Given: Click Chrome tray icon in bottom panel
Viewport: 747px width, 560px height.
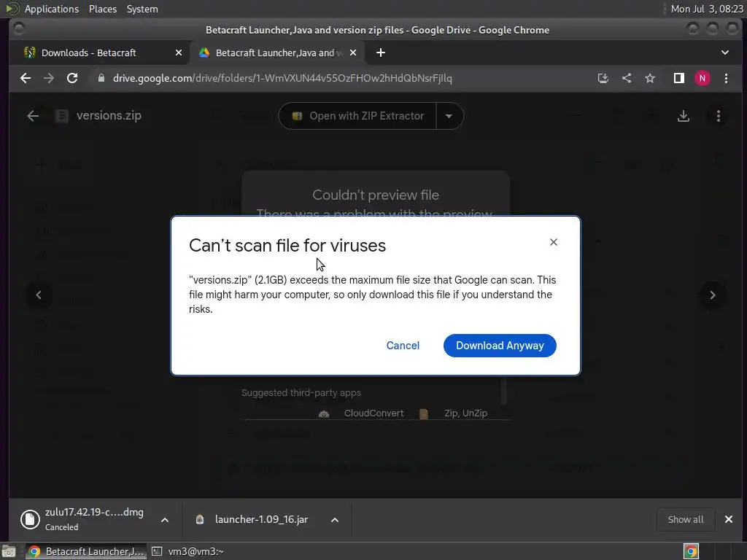Looking at the screenshot, I should [x=692, y=552].
